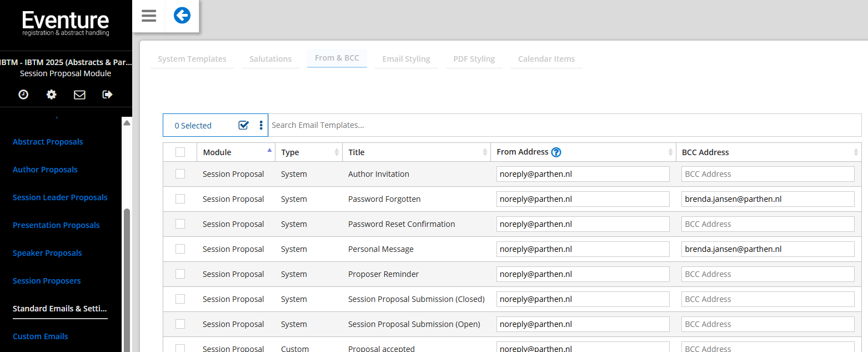Edit BCC Address for Session Proposal Submission (Closed)
Viewport: 868px width, 352px height.
point(768,299)
